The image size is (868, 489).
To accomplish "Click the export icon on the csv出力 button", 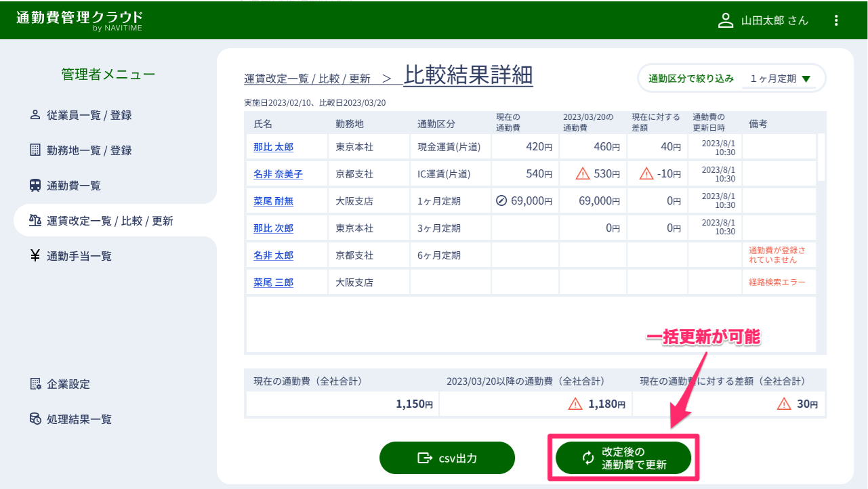I will pyautogui.click(x=425, y=458).
